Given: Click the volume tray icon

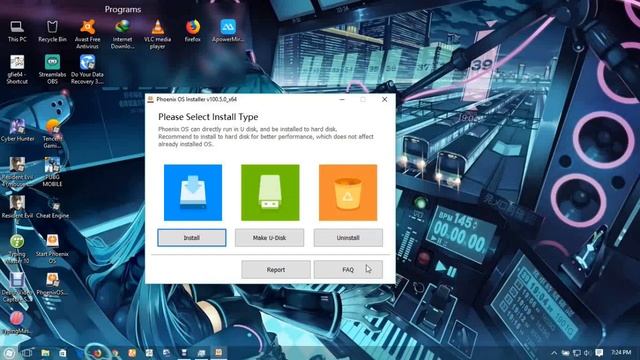Looking at the screenshot, I should [587, 353].
